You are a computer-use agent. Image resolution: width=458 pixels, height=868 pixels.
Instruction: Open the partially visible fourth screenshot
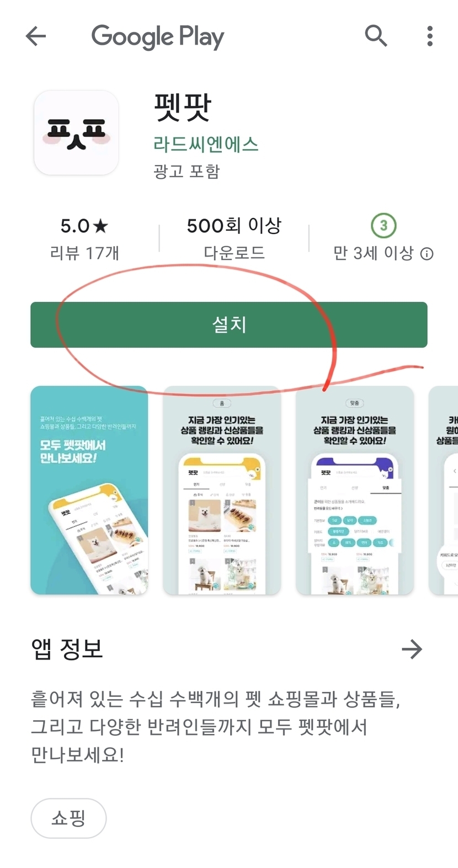tap(443, 490)
